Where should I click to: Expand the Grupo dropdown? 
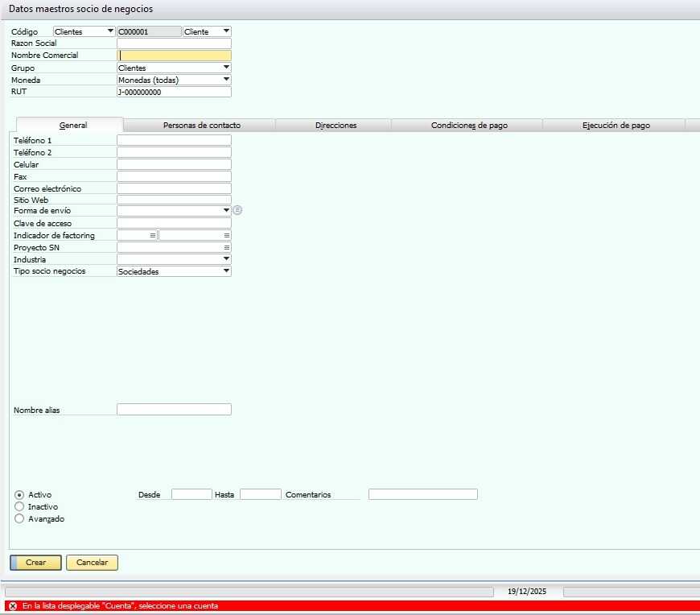point(226,68)
